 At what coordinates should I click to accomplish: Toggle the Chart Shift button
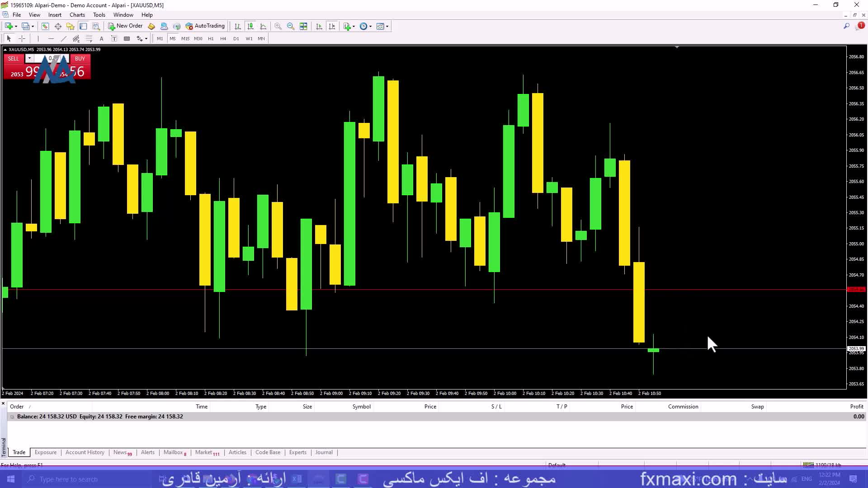(x=332, y=26)
